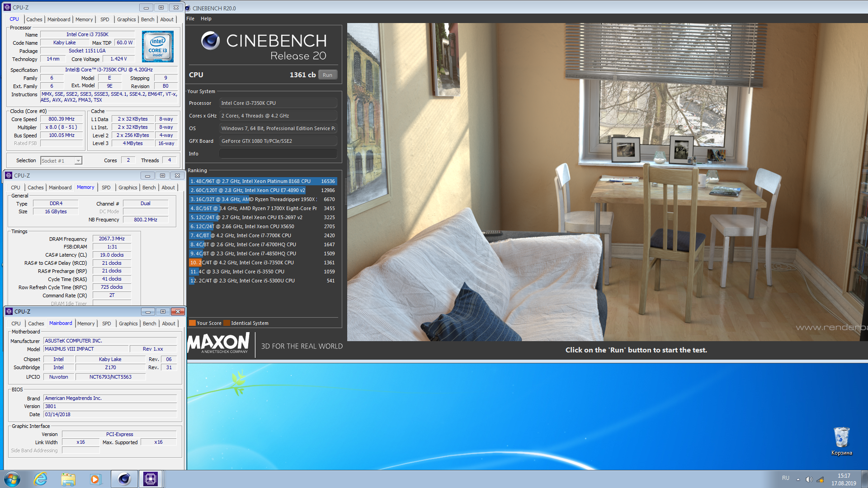Select ranking row 10 Core i3-7350K
Image resolution: width=868 pixels, height=488 pixels.
tap(263, 263)
